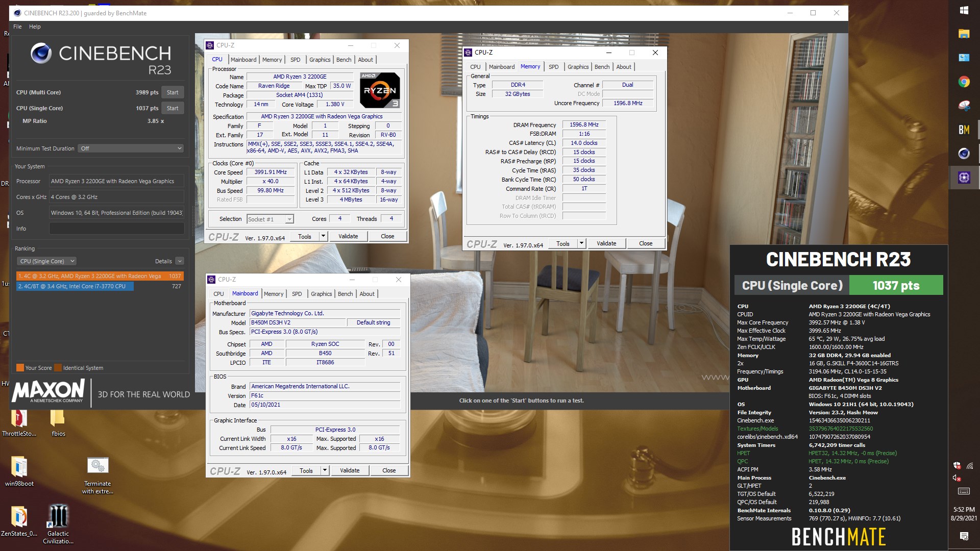Click app icon of CPU-Z Memory window
Image resolution: width=980 pixels, height=551 pixels.
pos(468,52)
